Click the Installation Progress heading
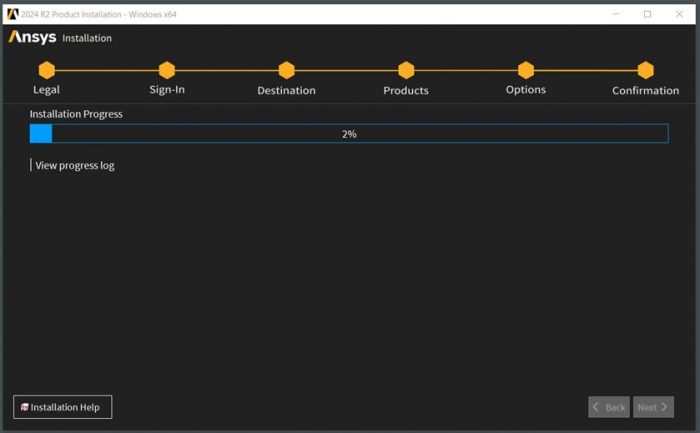Screen dimensions: 700x433 (x=76, y=114)
